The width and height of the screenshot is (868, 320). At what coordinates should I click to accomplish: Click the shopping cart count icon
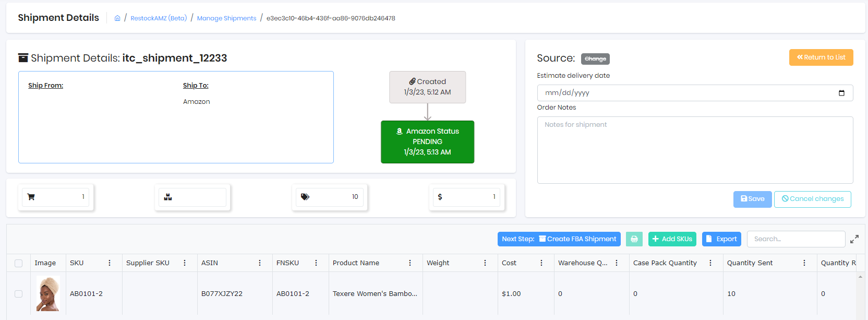[x=31, y=197]
